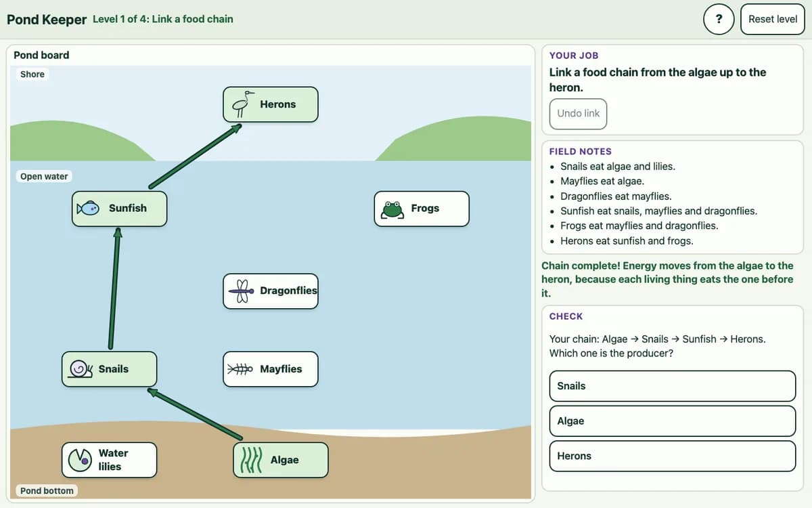The height and width of the screenshot is (508, 812).
Task: Click the 'Chain complete!' message
Action: tap(668, 280)
